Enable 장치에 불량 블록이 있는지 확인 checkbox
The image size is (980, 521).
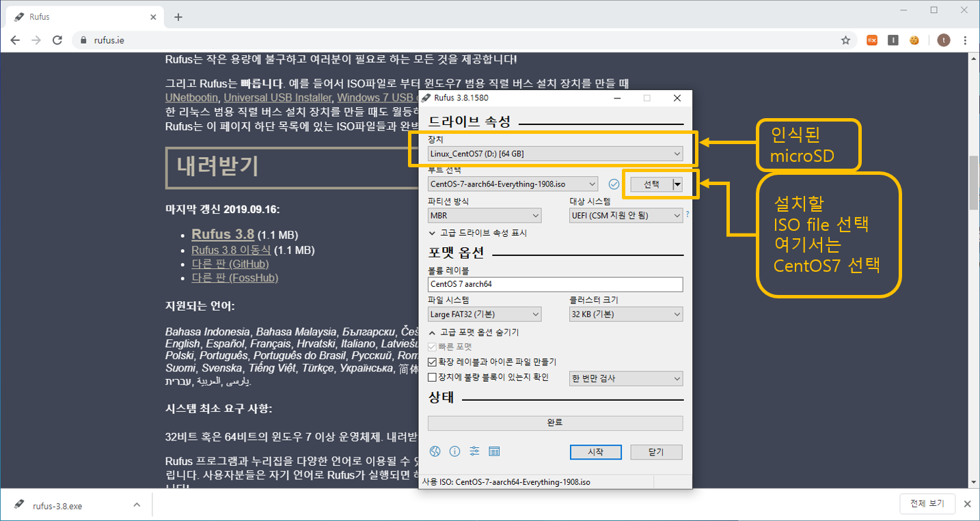pyautogui.click(x=432, y=377)
